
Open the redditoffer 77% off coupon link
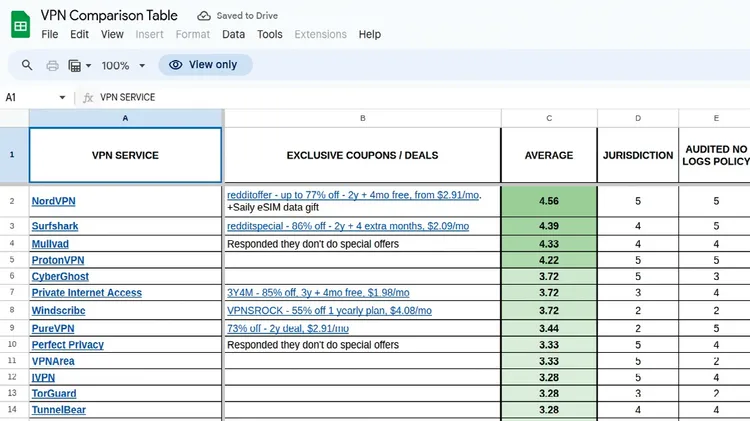click(353, 195)
